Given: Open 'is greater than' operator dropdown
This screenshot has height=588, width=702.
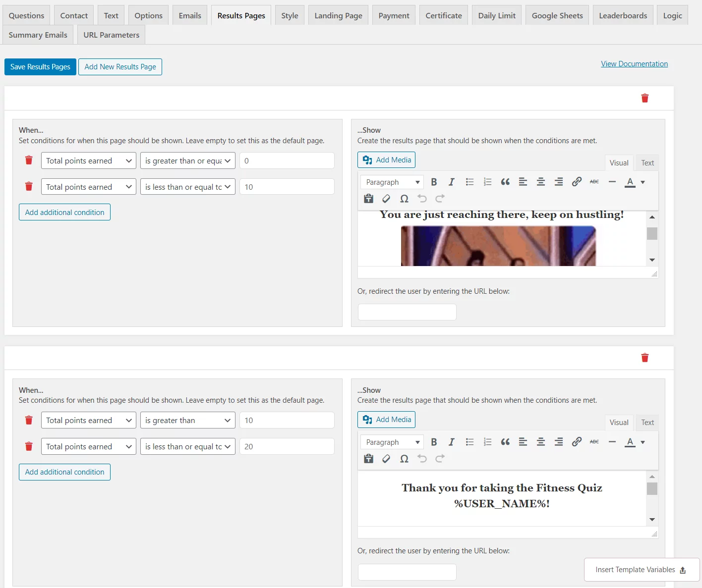Looking at the screenshot, I should click(x=187, y=420).
